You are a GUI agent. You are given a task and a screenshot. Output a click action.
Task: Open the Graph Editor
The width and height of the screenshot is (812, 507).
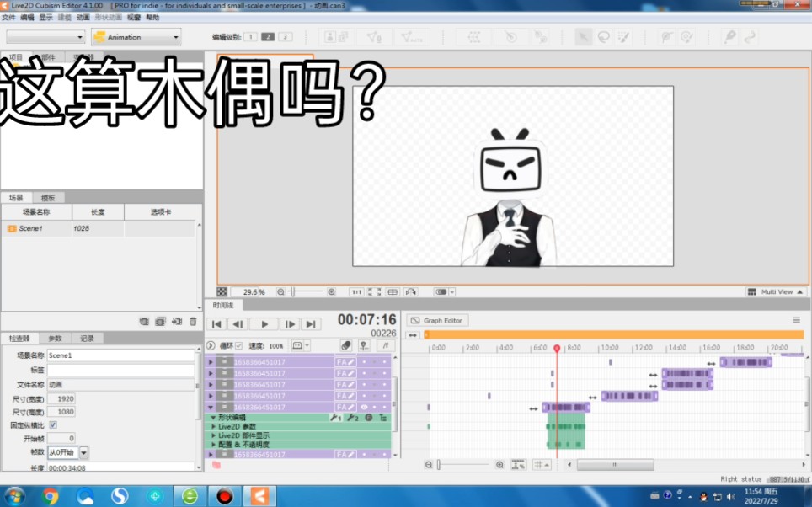[438, 320]
